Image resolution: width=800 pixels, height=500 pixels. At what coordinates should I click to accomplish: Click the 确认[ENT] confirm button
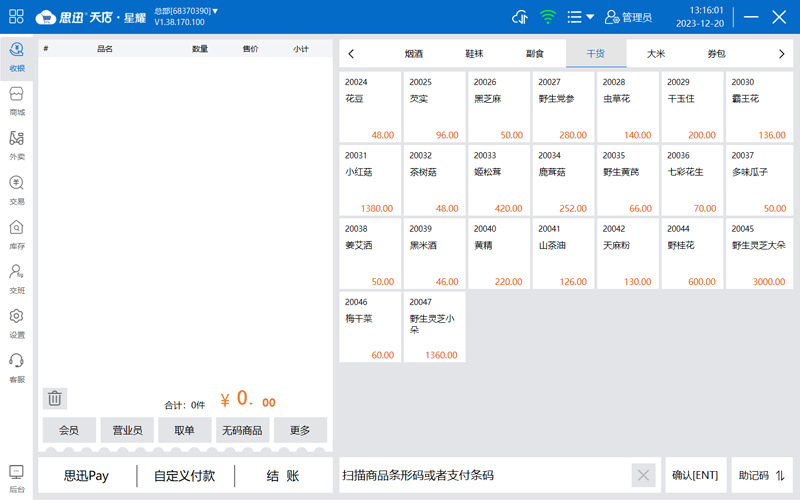695,476
